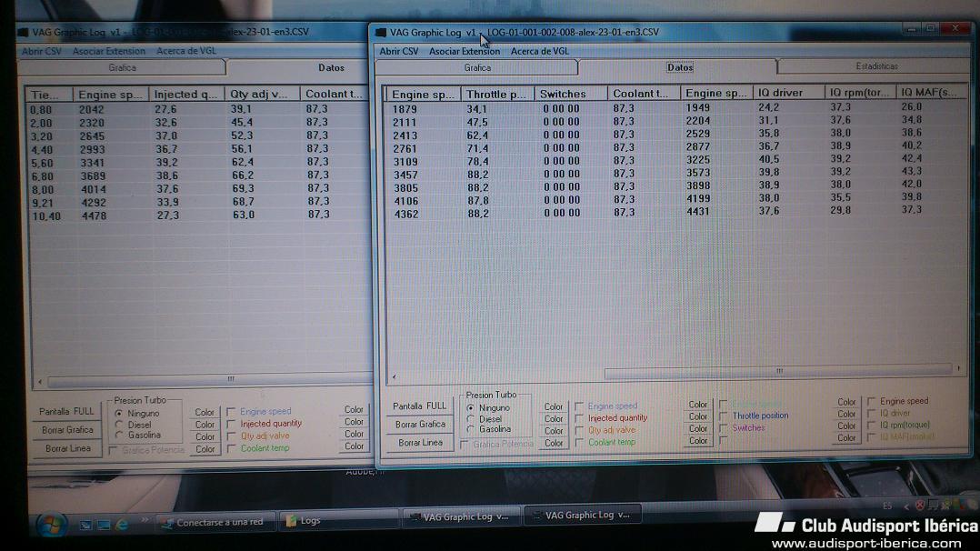The width and height of the screenshot is (980, 551).
Task: Click the Switch between windows quick launch icon
Action: 103,525
